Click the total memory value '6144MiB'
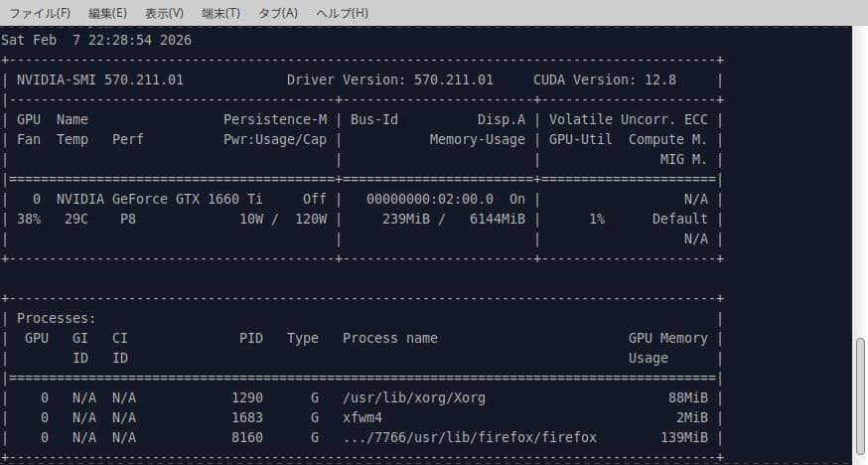The image size is (868, 465). [498, 220]
